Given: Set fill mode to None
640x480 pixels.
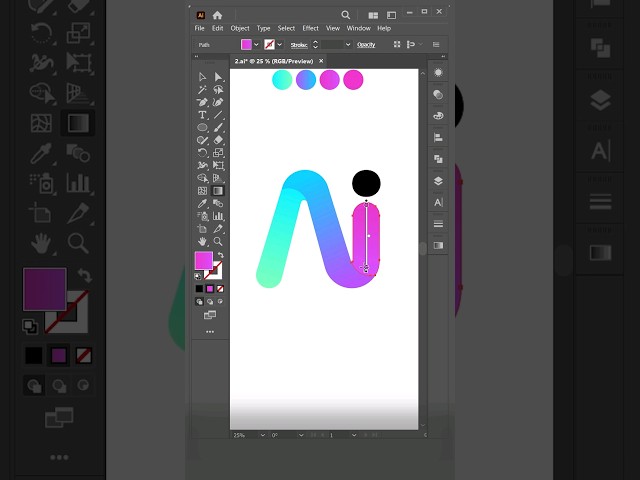Looking at the screenshot, I should tap(220, 289).
